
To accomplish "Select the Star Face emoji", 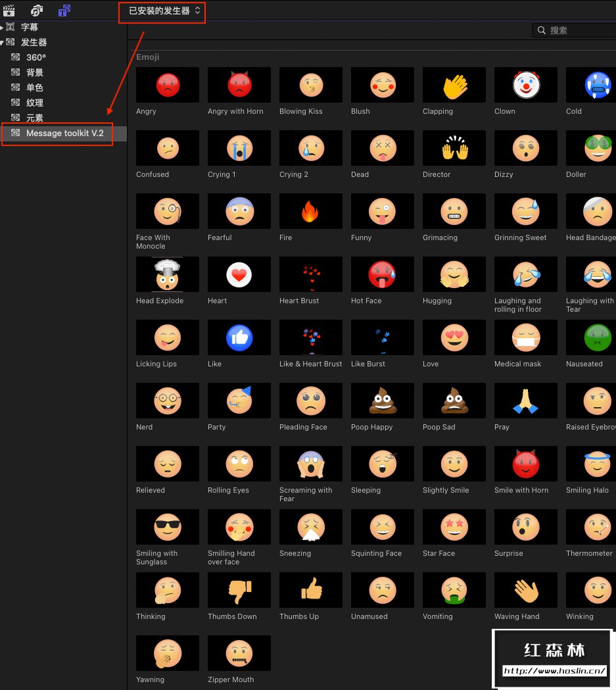I will [454, 527].
